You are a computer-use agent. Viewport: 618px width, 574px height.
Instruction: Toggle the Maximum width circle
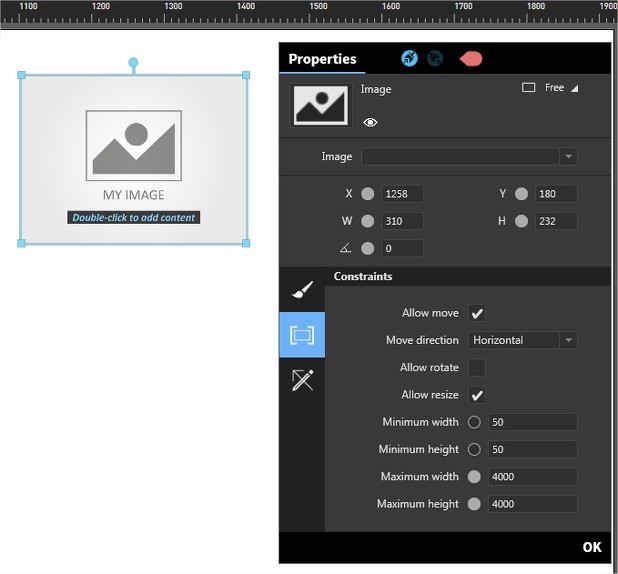click(474, 477)
